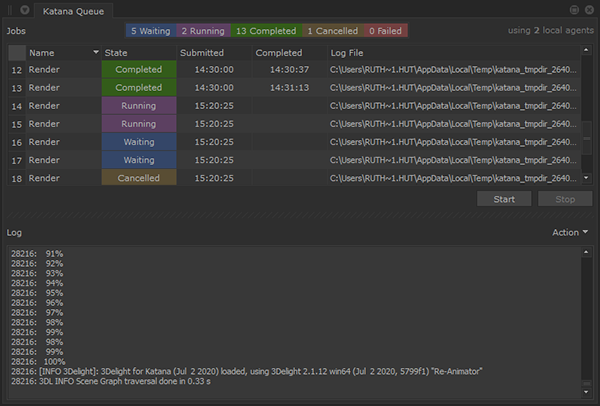Select the Katana Queue tab
600x406 pixels.
coord(75,10)
